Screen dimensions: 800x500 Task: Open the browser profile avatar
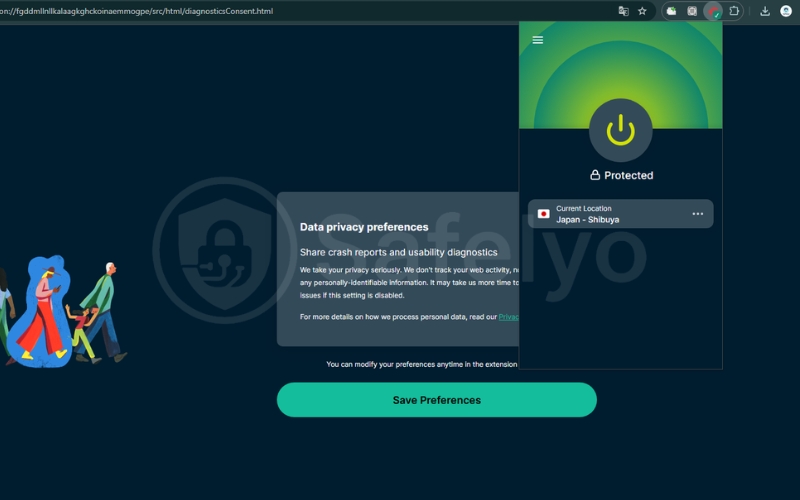tap(785, 11)
